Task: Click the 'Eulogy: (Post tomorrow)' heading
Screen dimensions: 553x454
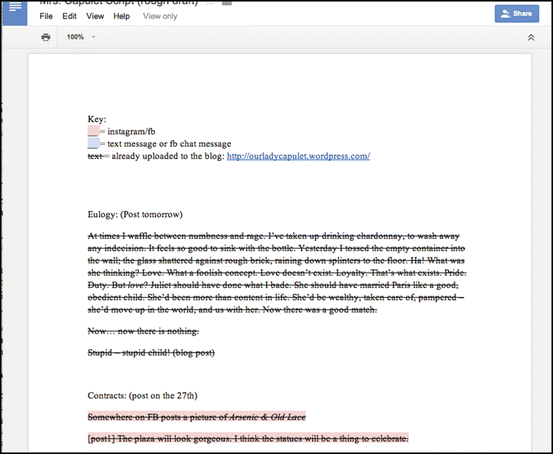Action: click(x=135, y=214)
